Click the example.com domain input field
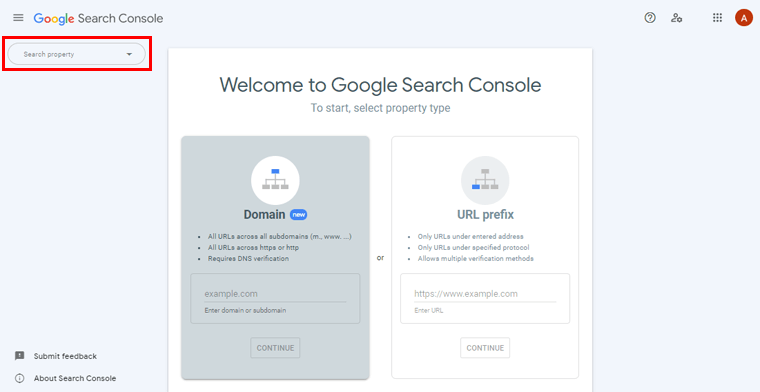This screenshot has width=760, height=392. point(275,294)
